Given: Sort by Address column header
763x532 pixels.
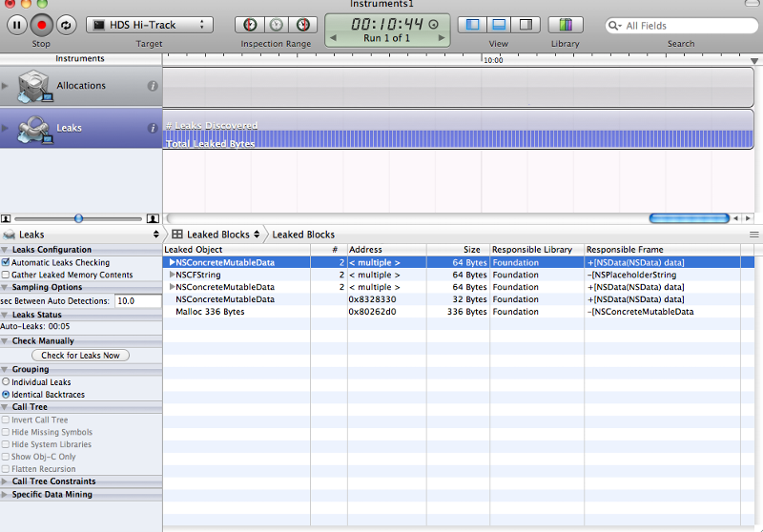Looking at the screenshot, I should pyautogui.click(x=387, y=250).
